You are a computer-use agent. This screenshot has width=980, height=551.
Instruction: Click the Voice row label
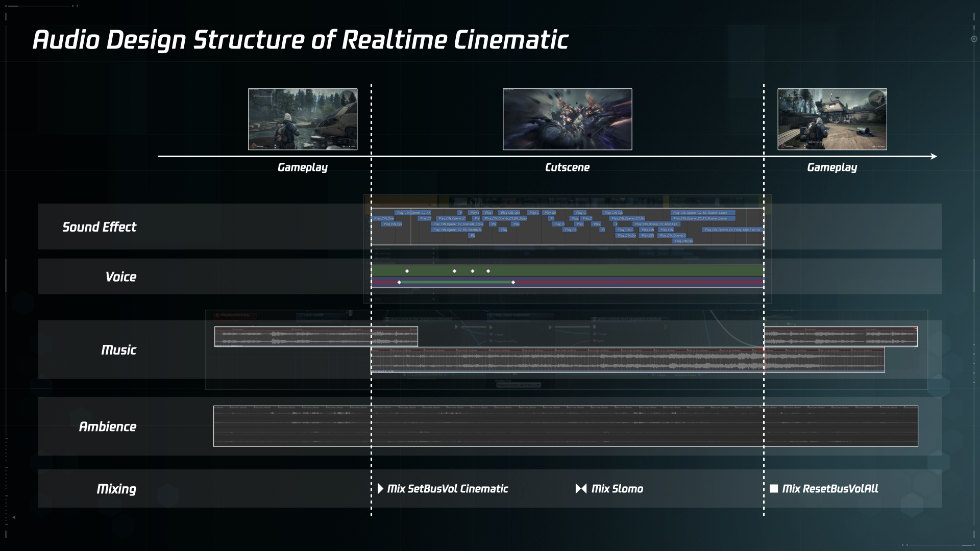(x=120, y=277)
